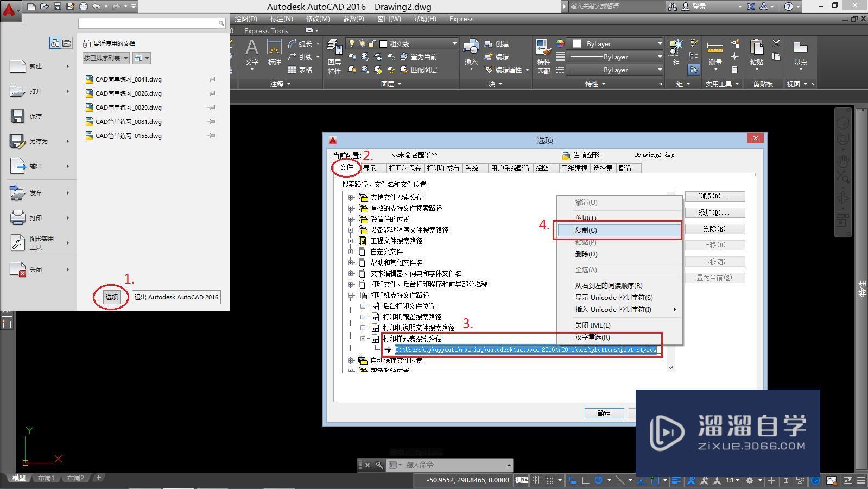Switch to Recent Documents view icon
This screenshot has width=868, height=489.
(x=55, y=43)
